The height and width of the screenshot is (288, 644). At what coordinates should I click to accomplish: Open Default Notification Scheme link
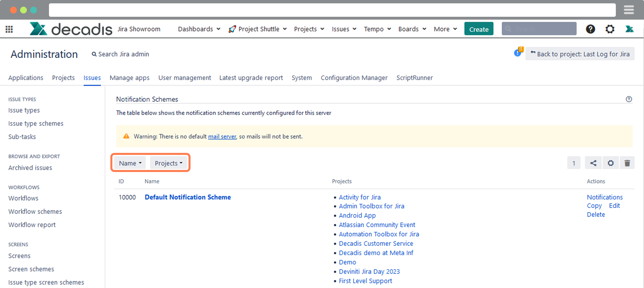point(187,197)
